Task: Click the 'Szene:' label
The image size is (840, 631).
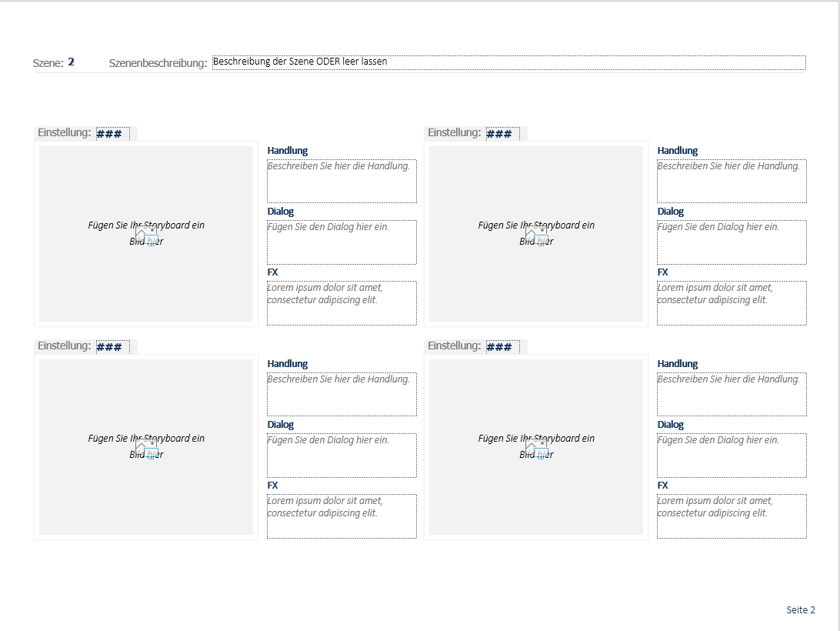Action: pos(48,63)
